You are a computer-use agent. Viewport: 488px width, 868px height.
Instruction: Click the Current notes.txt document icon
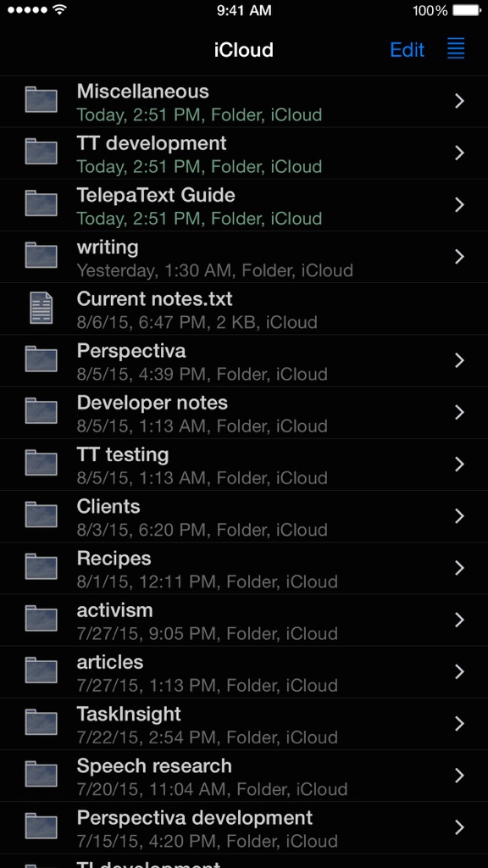coord(41,307)
